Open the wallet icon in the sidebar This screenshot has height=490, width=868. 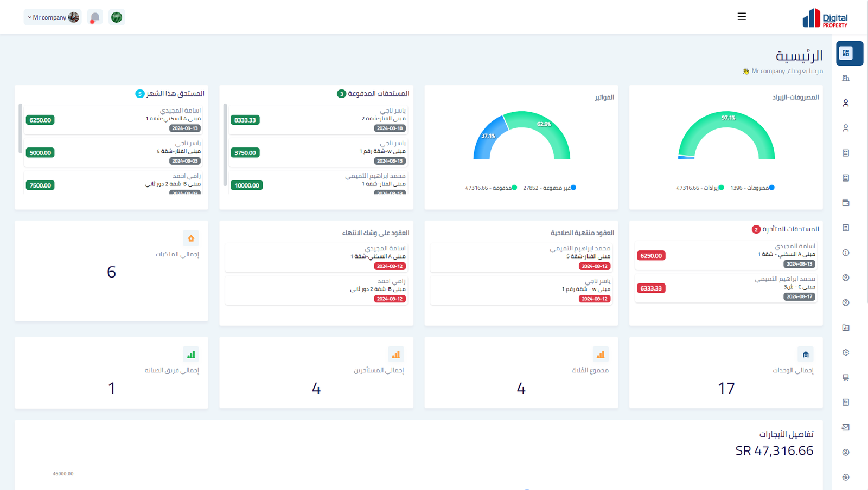(846, 203)
